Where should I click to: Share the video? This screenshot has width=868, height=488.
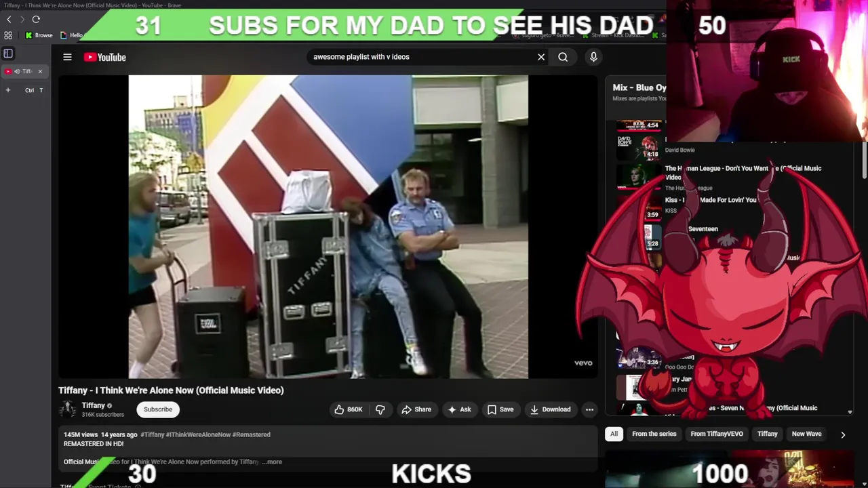(416, 409)
